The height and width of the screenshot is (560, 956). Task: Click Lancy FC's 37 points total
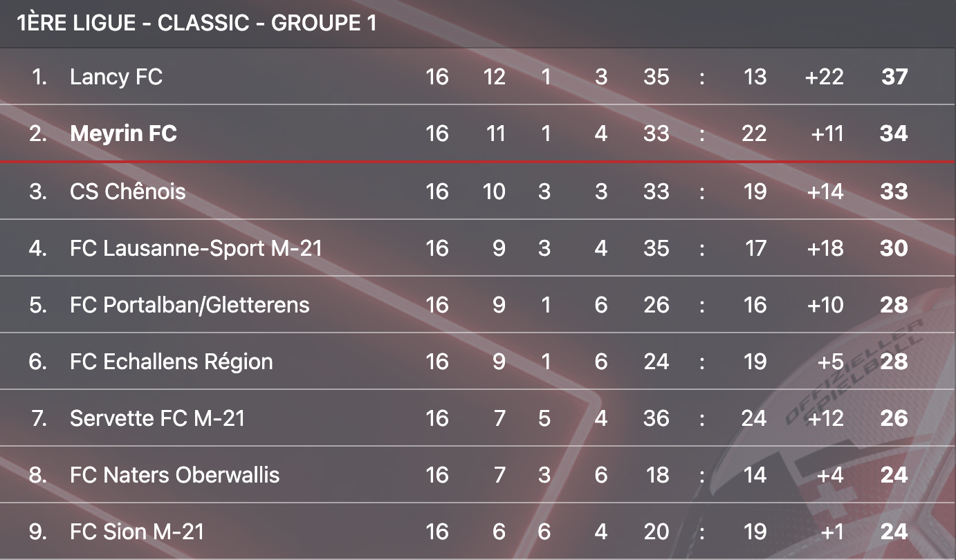[894, 76]
